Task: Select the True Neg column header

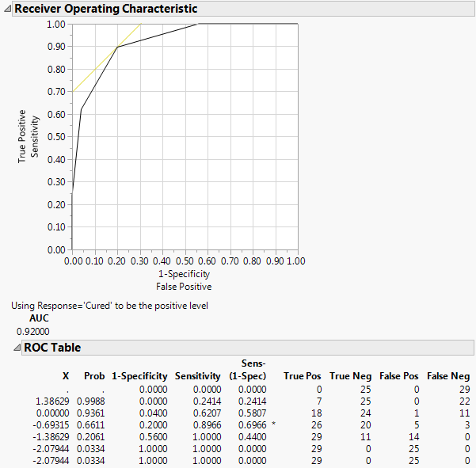Action: click(351, 376)
